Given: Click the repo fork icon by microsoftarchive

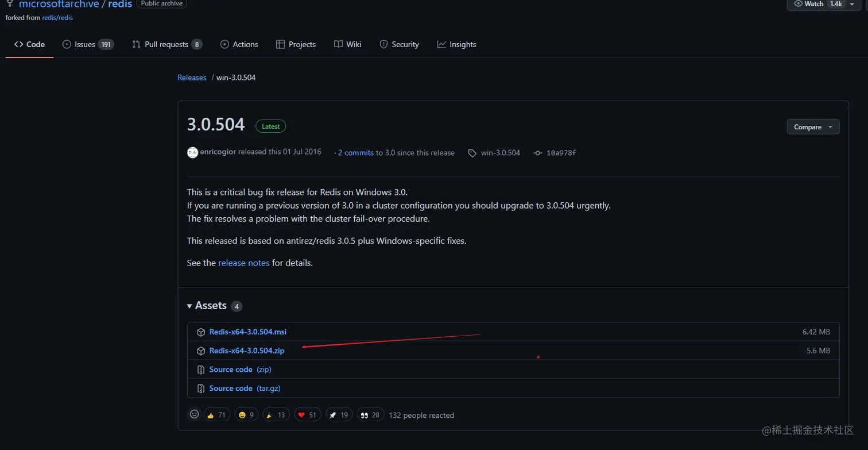Looking at the screenshot, I should click(x=10, y=4).
